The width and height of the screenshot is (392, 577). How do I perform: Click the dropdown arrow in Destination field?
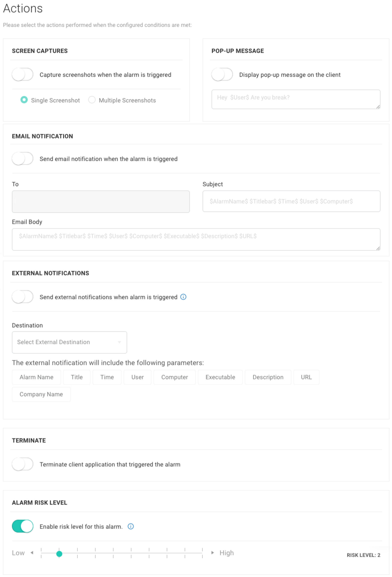(119, 342)
